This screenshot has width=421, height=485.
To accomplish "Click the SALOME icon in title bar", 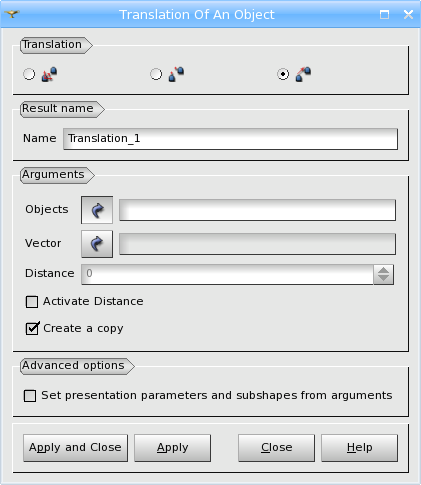I will 12,14.
